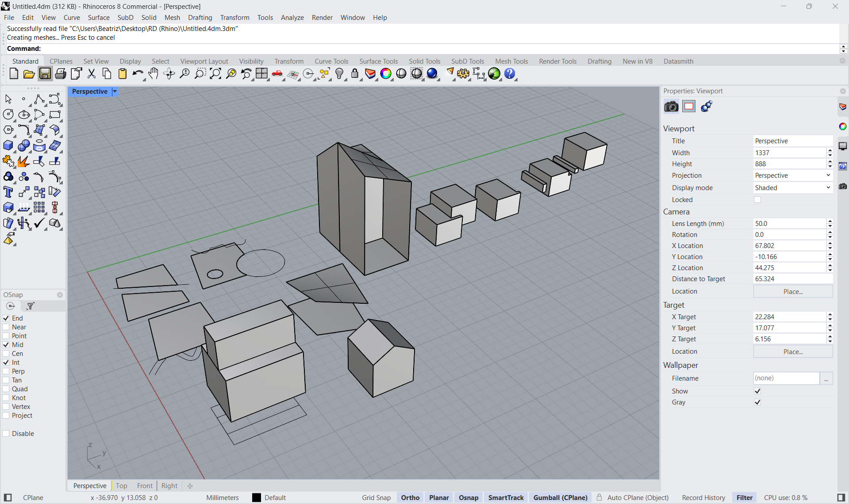The height and width of the screenshot is (504, 849).
Task: Select the Sphere tool in the sidebar
Action: click(x=23, y=145)
